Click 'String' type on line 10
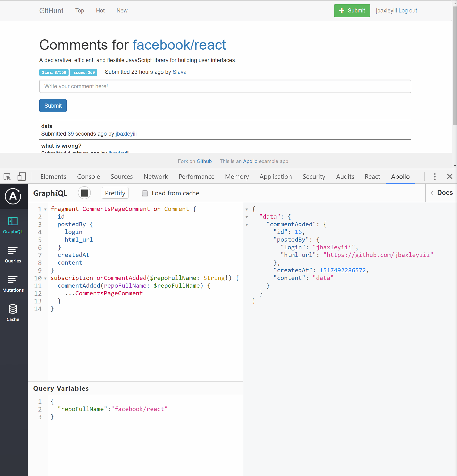The image size is (457, 476). (214, 278)
